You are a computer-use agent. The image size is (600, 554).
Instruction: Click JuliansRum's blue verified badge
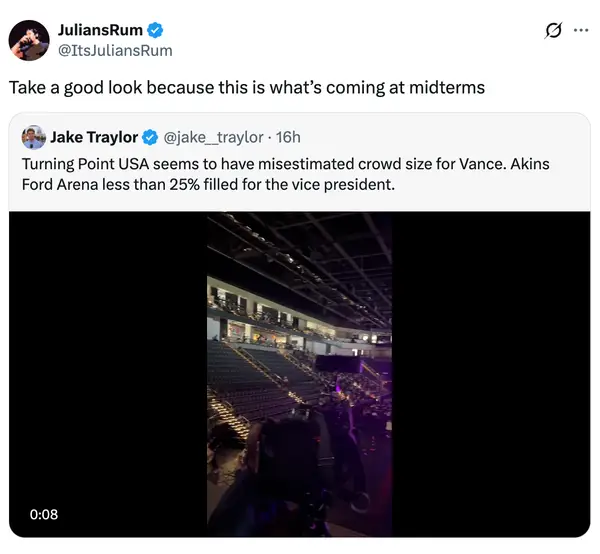[x=157, y=30]
